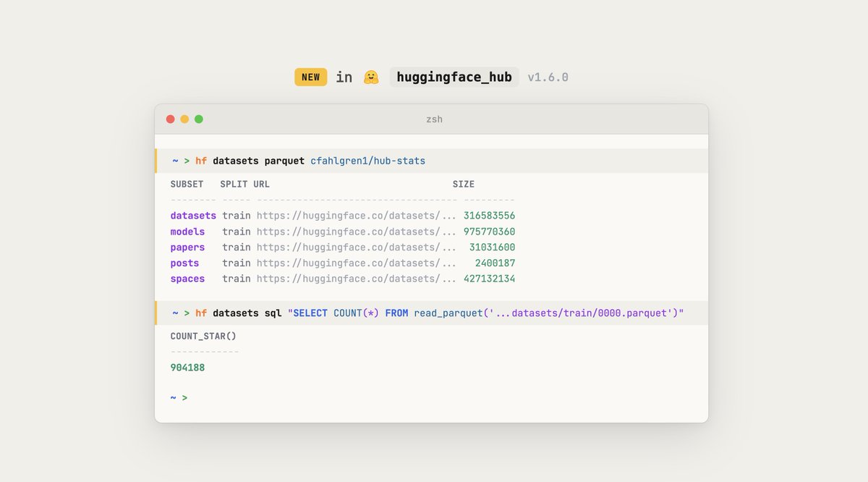Open the URL in the spaces row
The height and width of the screenshot is (482, 868).
[357, 279]
